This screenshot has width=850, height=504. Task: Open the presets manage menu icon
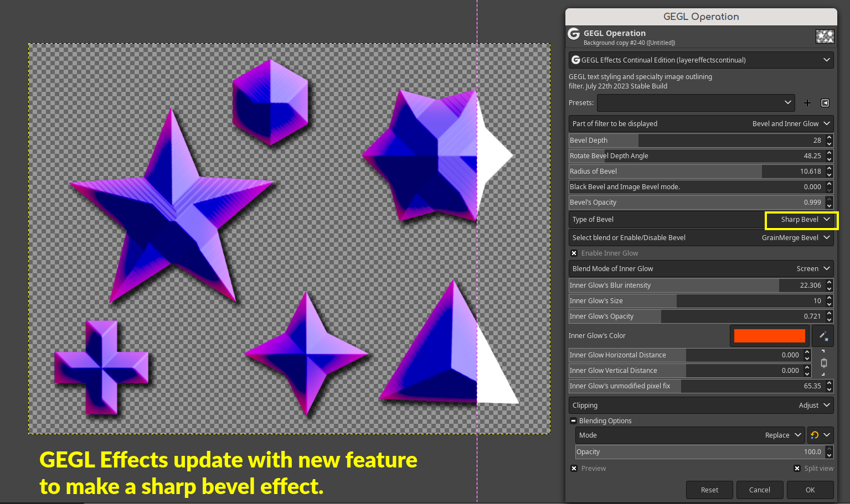point(825,103)
